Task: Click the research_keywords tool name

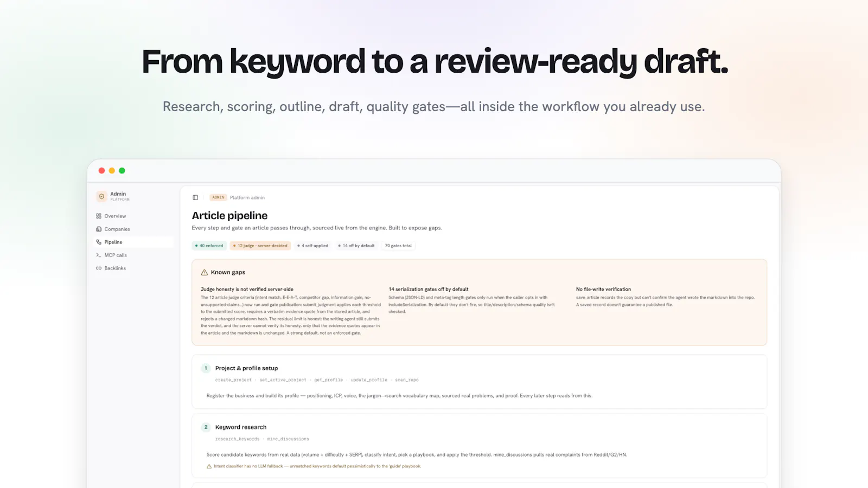Action: 237,439
